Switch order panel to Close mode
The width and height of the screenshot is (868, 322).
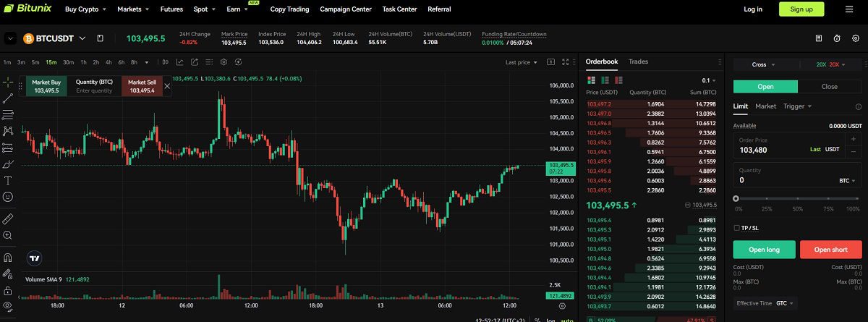coord(830,87)
